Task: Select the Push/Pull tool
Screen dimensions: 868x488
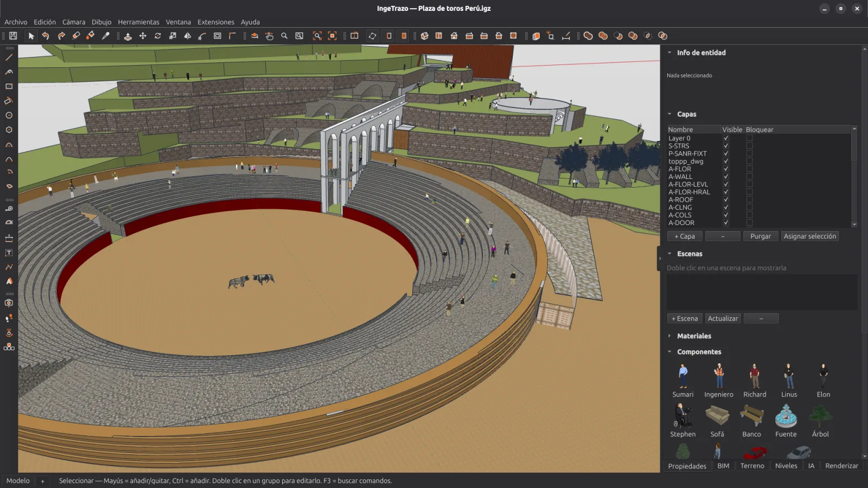Action: [127, 36]
